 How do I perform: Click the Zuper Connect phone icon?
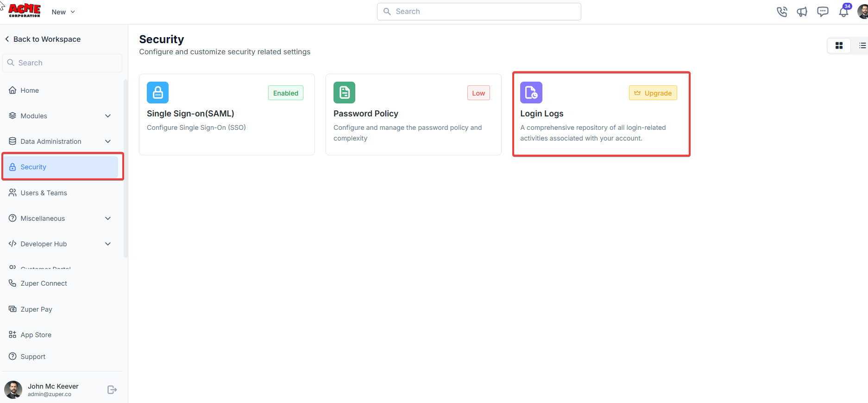[13, 283]
